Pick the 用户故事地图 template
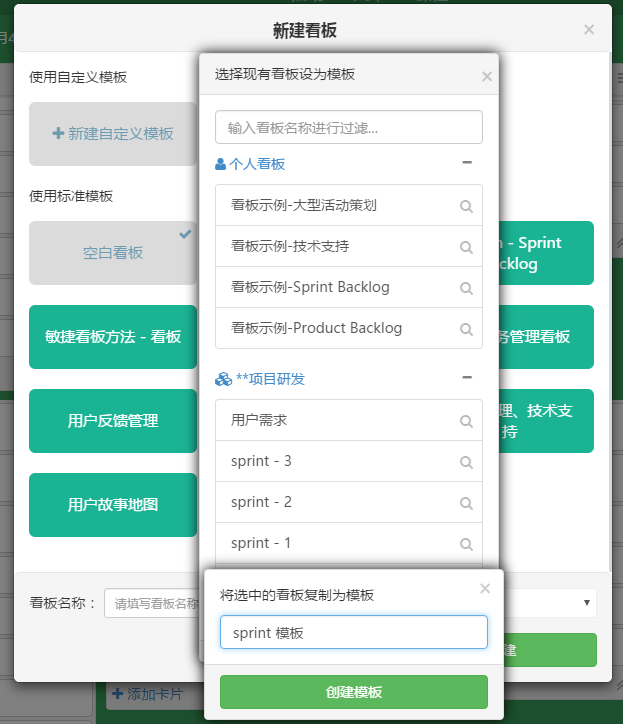 (113, 505)
